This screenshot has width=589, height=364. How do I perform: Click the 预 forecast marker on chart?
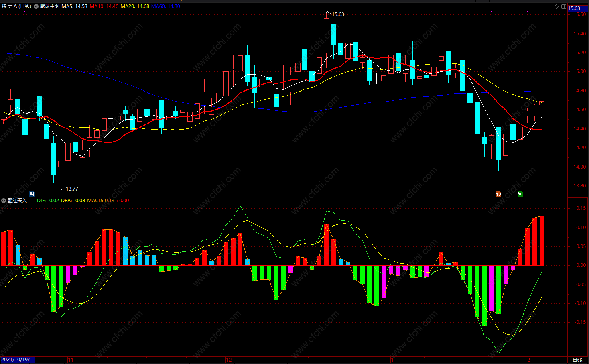[x=498, y=194]
